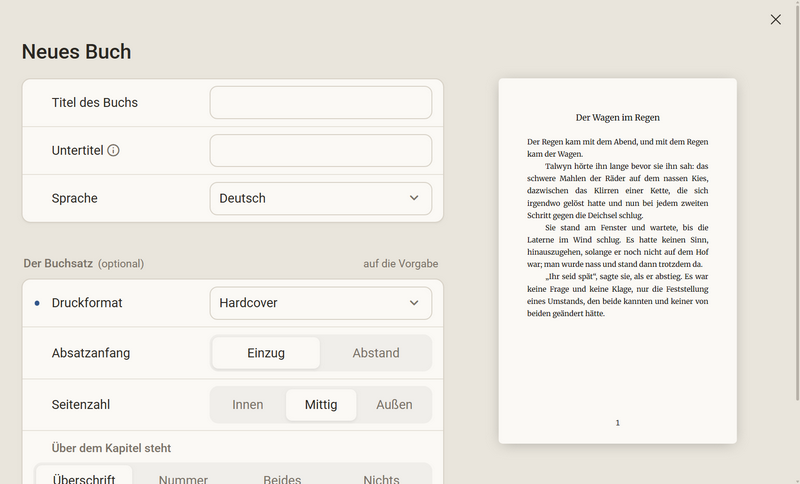The height and width of the screenshot is (484, 800).
Task: Click the vertical scrollbar of the dialog
Action: click(x=797, y=201)
